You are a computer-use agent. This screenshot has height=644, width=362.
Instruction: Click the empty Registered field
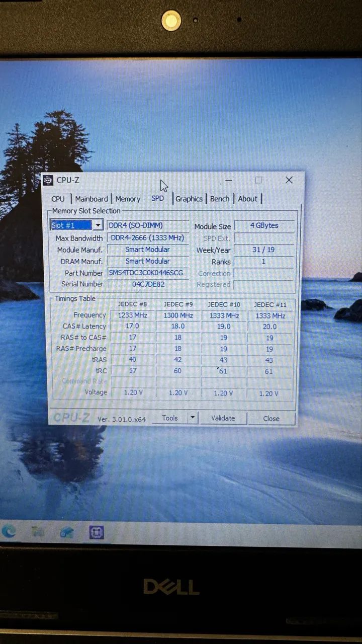[264, 285]
